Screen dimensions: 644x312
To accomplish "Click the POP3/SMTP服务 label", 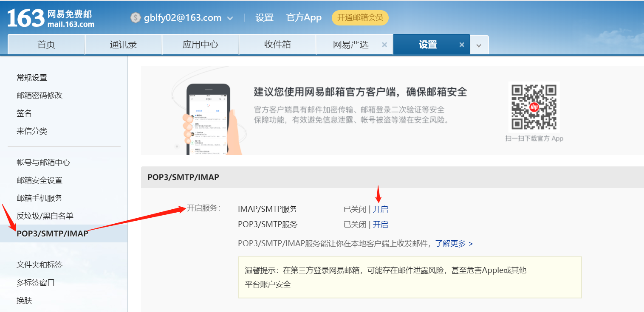I will [268, 225].
